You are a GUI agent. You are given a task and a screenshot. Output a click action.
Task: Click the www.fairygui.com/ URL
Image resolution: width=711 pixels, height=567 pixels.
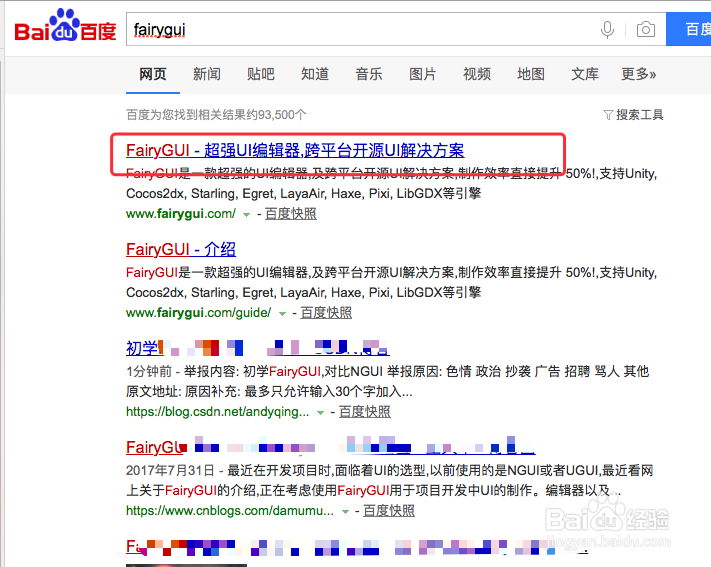181,214
